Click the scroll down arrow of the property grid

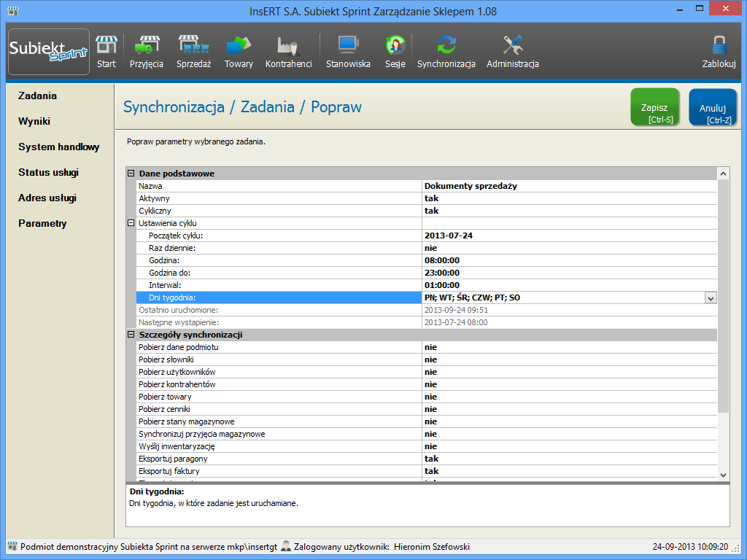(x=723, y=475)
